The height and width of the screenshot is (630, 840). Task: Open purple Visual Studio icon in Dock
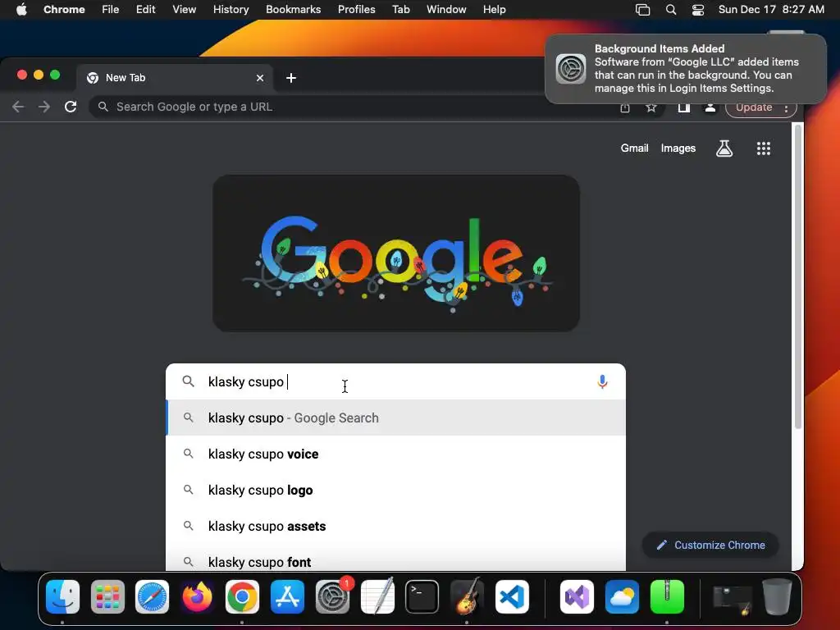pos(577,597)
